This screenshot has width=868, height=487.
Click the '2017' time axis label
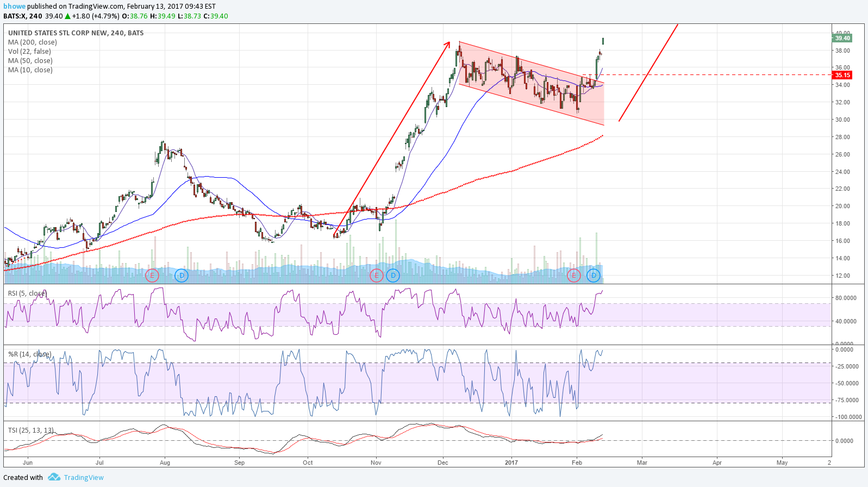tap(511, 463)
